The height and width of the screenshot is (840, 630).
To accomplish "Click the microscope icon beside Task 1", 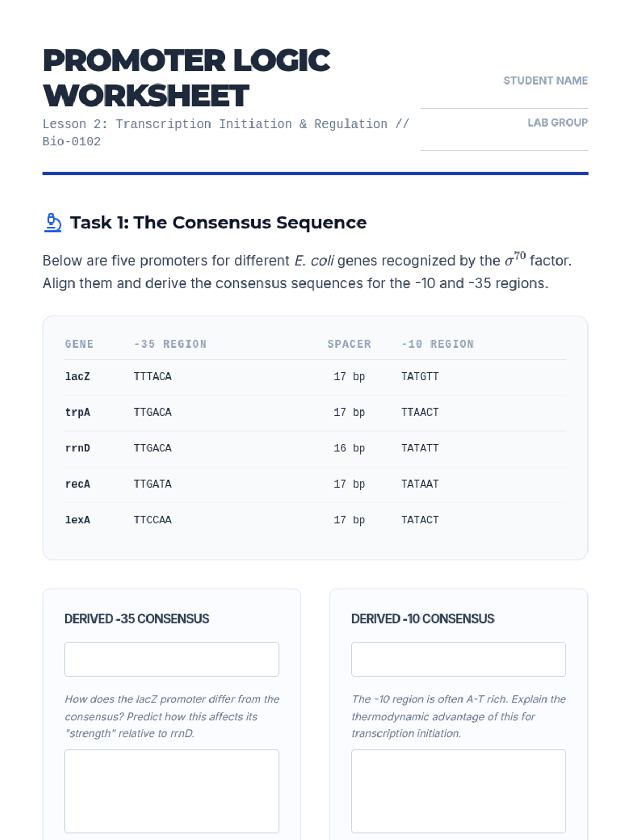I will (52, 223).
